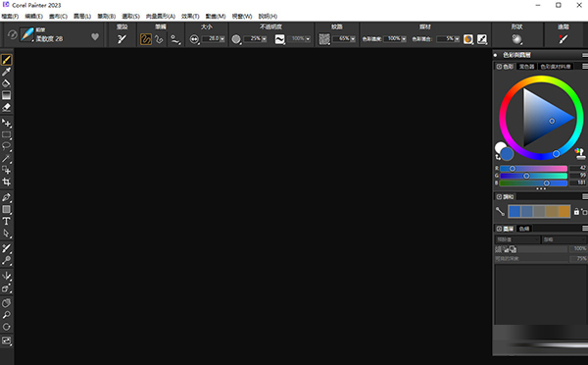The height and width of the screenshot is (365, 588).
Task: Click the screen view mode icon at toolbox bottom
Action: click(x=7, y=340)
